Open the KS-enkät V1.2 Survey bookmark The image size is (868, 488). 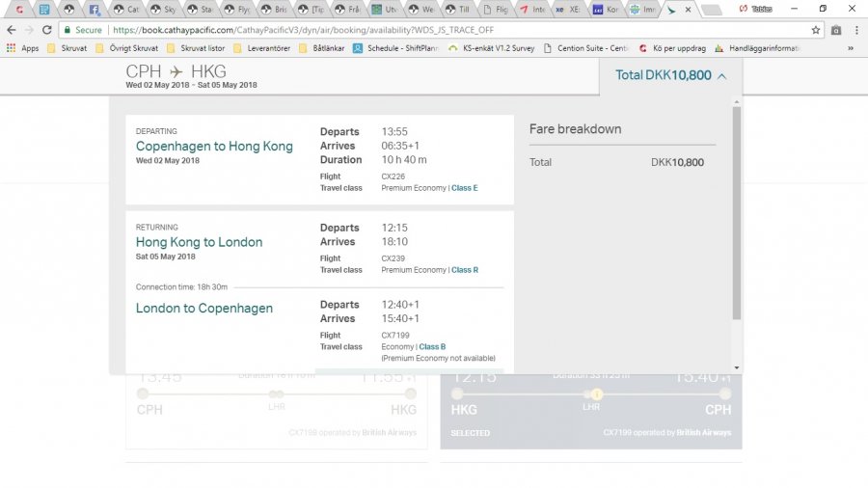point(491,48)
